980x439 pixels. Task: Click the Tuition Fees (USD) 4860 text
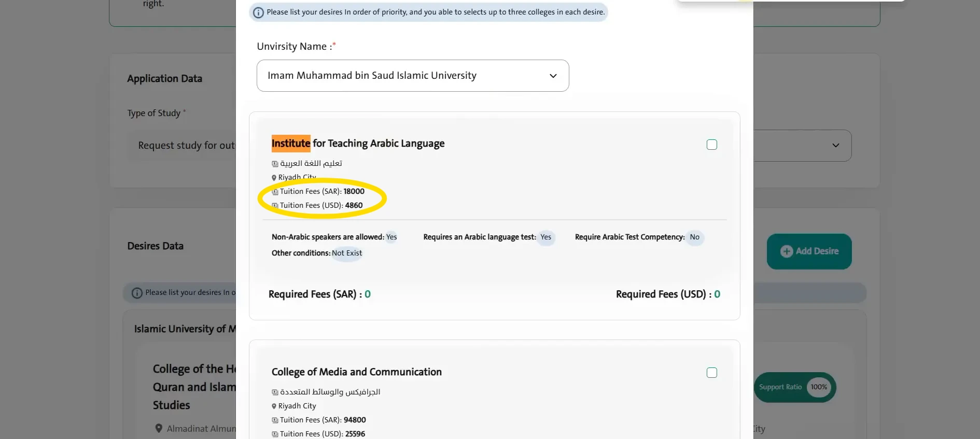(x=321, y=206)
